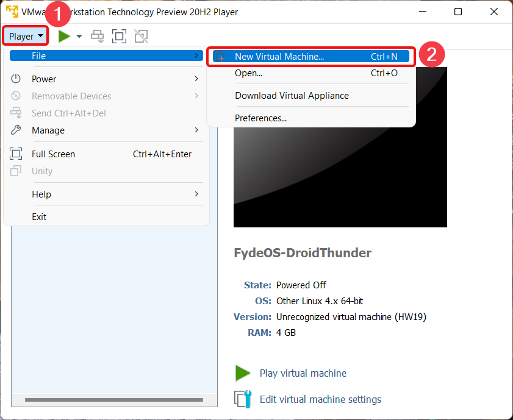Expand the Help submenu arrow
513x420 pixels.
tap(196, 194)
